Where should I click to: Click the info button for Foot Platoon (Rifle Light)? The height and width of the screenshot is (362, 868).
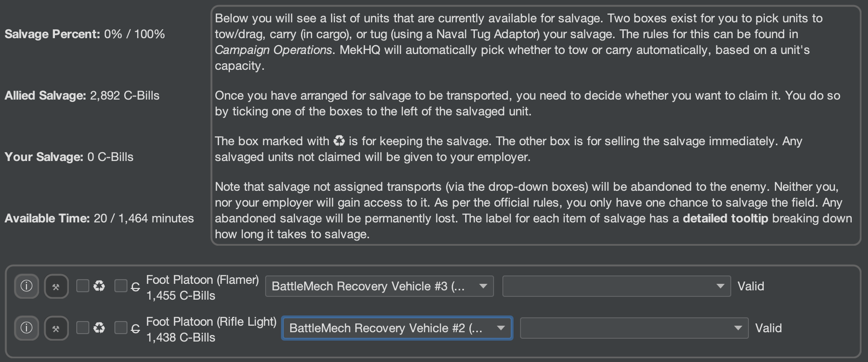(27, 328)
